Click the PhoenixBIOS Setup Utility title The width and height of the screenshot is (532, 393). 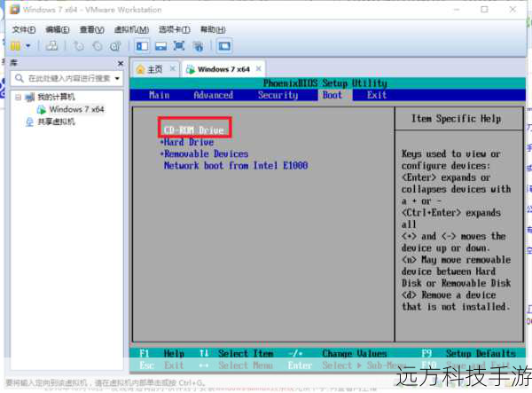[x=325, y=83]
